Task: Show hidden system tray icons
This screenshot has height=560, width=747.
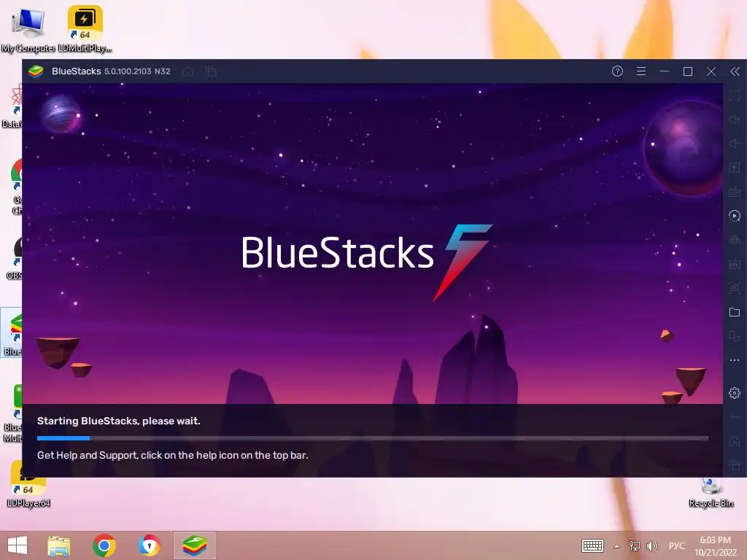Action: (x=617, y=546)
